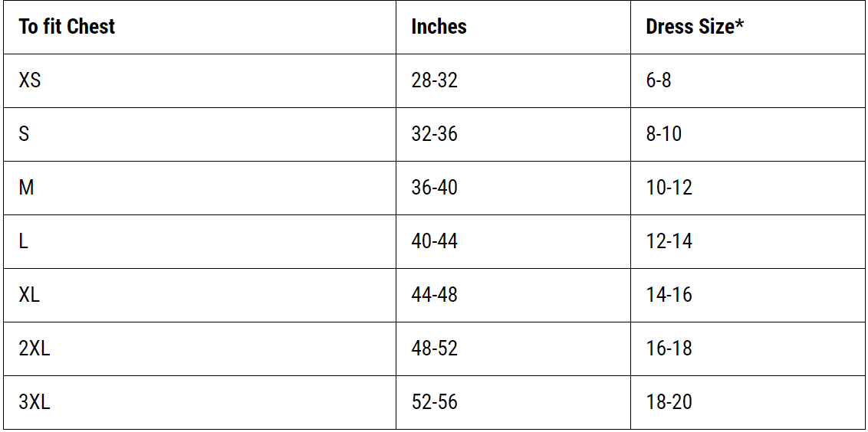This screenshot has width=868, height=432.
Task: Click the "To fit Chest" column header
Action: [67, 27]
